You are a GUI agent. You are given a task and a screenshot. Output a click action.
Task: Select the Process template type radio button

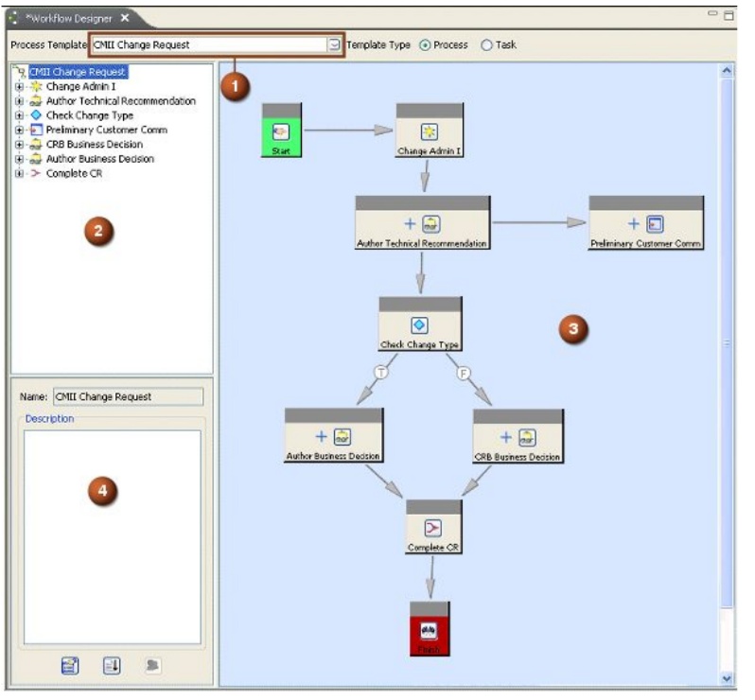click(425, 45)
